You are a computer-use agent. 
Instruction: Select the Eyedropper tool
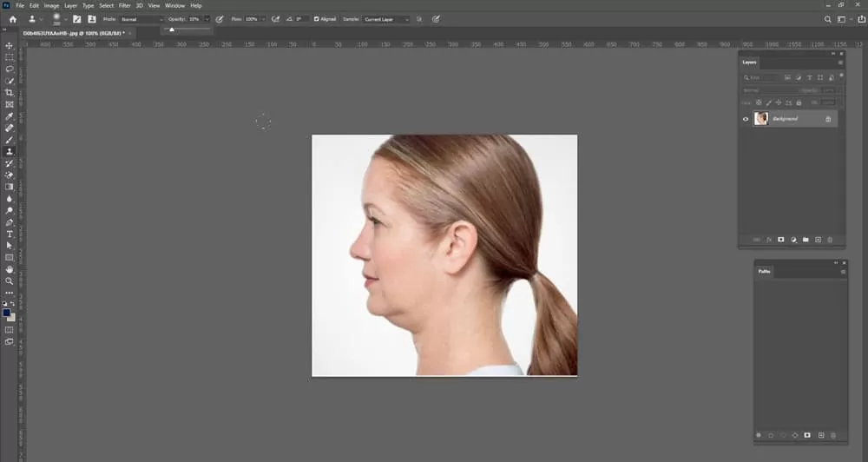click(x=9, y=116)
